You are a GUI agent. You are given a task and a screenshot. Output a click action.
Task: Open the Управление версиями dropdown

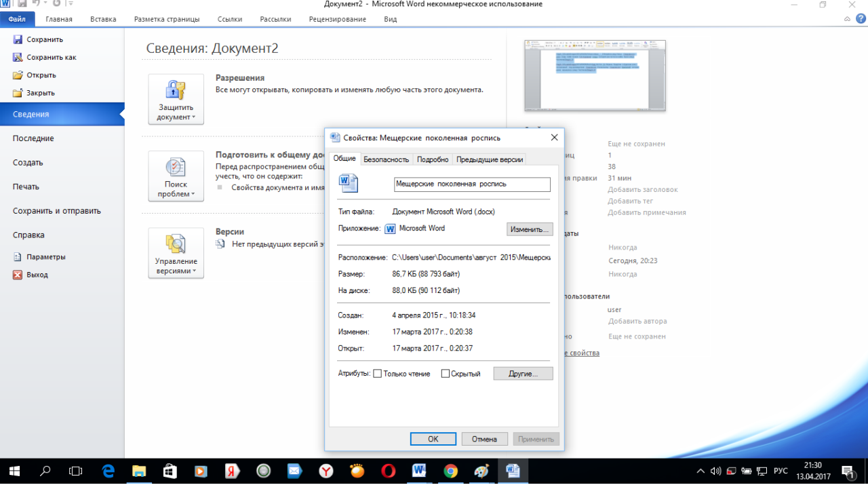[x=176, y=253]
